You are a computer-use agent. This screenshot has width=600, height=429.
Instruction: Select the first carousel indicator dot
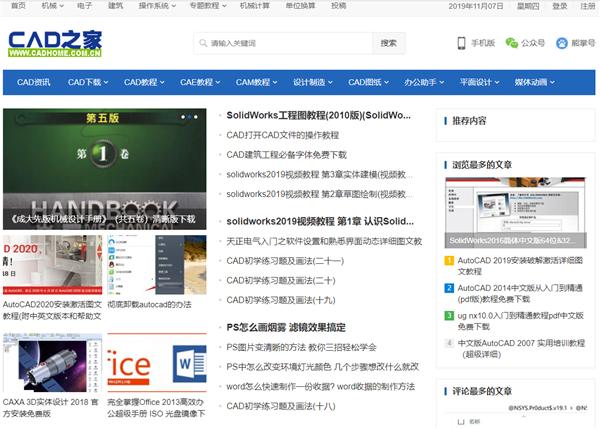[183, 117]
